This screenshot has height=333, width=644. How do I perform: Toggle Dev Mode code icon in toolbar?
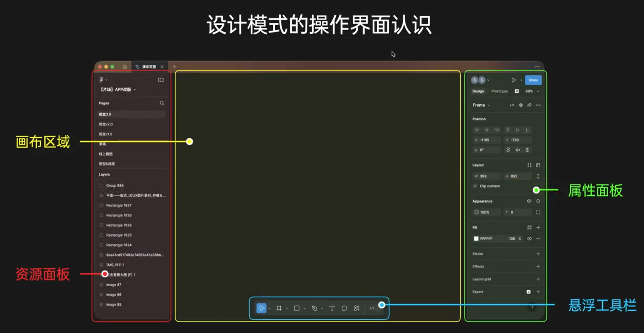point(372,308)
